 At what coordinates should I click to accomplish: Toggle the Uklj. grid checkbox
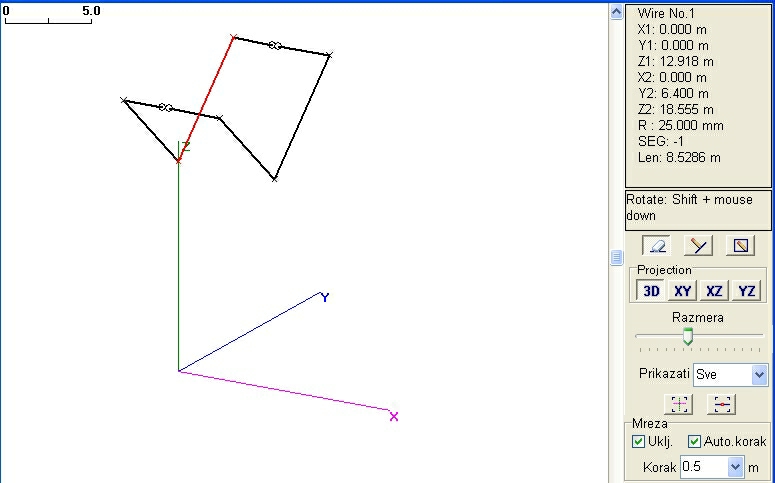click(639, 442)
